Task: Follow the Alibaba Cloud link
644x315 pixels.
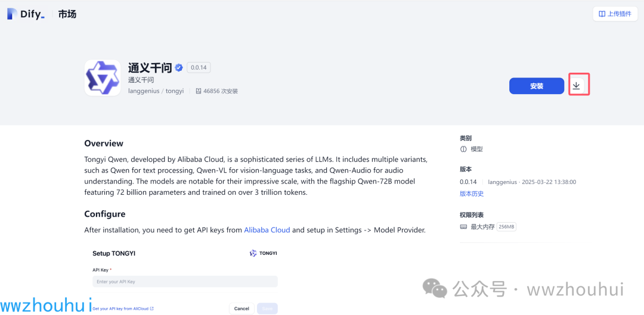Action: point(267,230)
